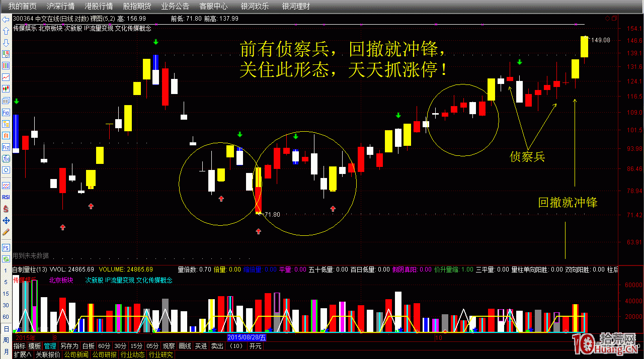This screenshot has width=644, height=359.
Task: Click the red diamond icon at chart corner
Action: pos(607,18)
